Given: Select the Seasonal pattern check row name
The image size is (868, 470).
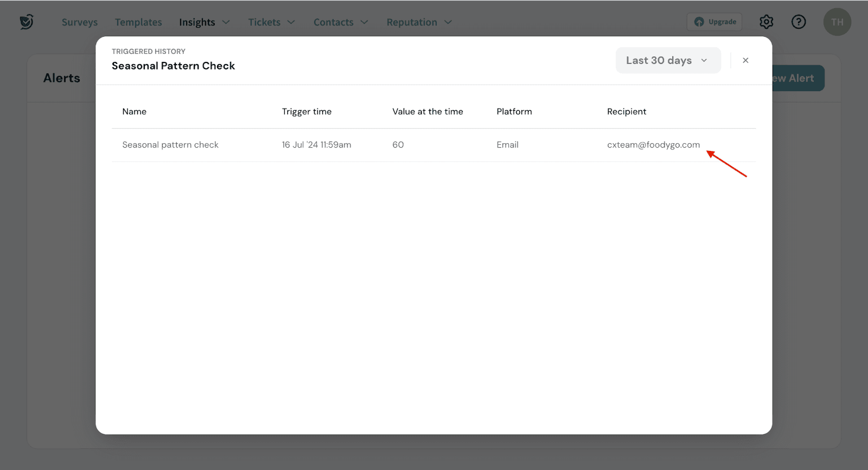Looking at the screenshot, I should pos(170,145).
